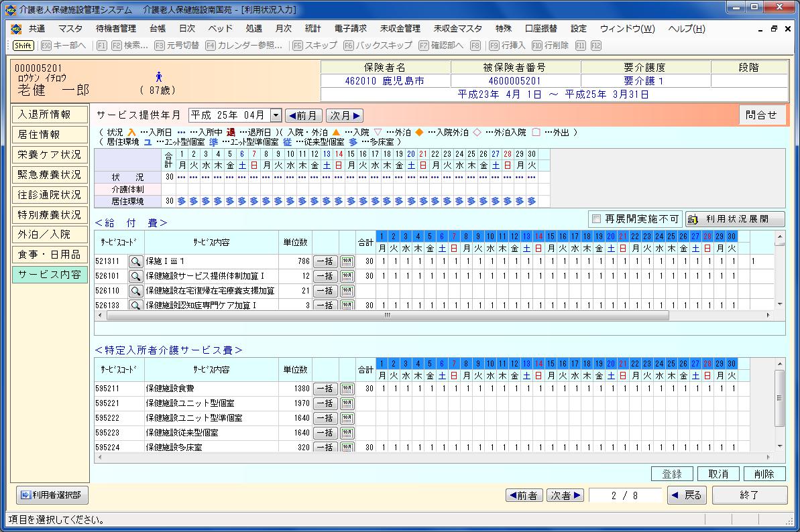This screenshot has height=532, width=800.
Task: Click search icon next to code 526101
Action: coord(135,276)
